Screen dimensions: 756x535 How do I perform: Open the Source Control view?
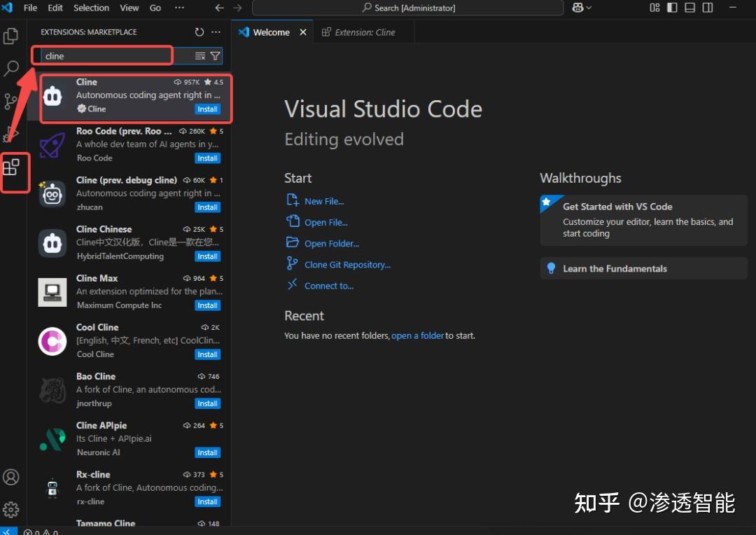10,102
